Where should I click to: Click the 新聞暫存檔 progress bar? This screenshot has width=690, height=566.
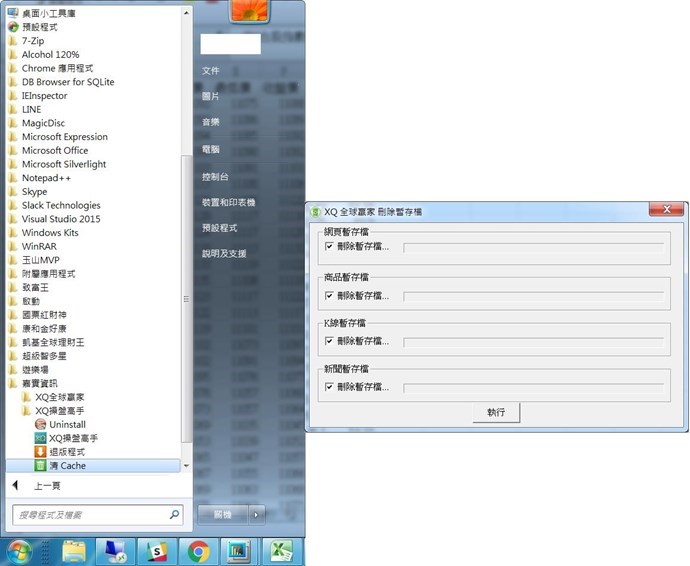(x=532, y=387)
